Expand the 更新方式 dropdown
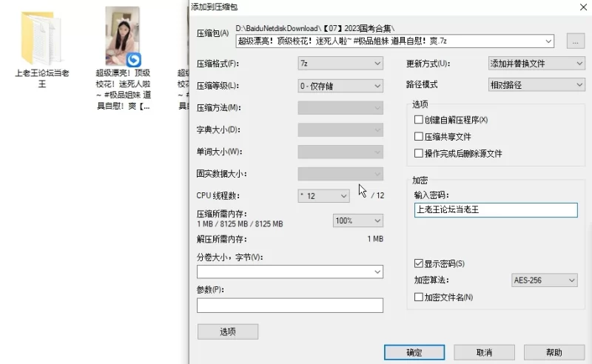592x364 pixels. click(x=536, y=64)
